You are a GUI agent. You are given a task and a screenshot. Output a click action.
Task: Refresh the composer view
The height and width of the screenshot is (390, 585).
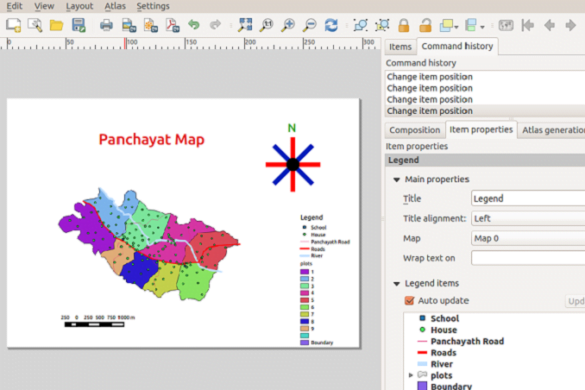(331, 25)
